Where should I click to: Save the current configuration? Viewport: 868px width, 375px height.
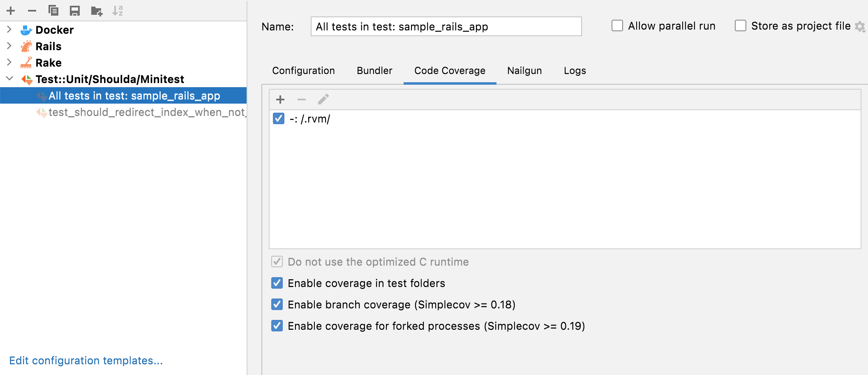[x=75, y=11]
